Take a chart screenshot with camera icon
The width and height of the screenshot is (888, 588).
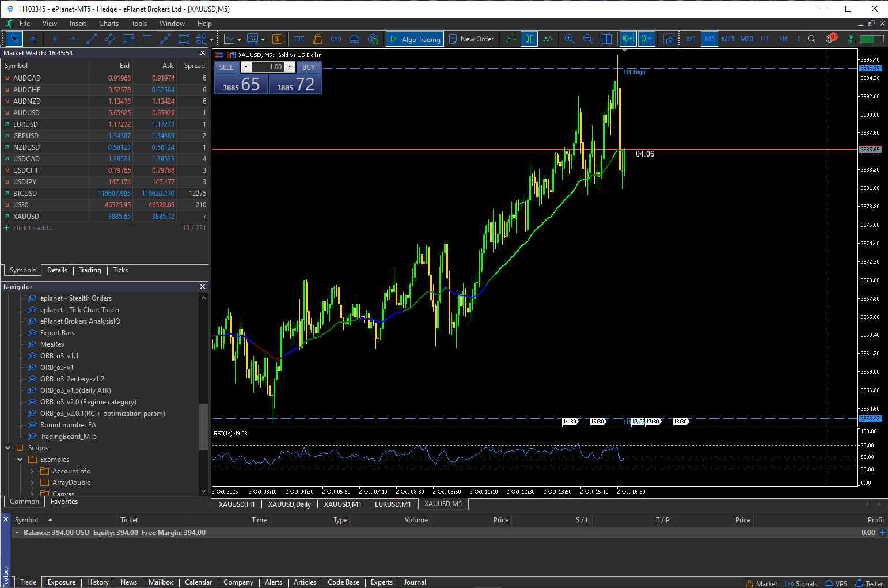[669, 39]
